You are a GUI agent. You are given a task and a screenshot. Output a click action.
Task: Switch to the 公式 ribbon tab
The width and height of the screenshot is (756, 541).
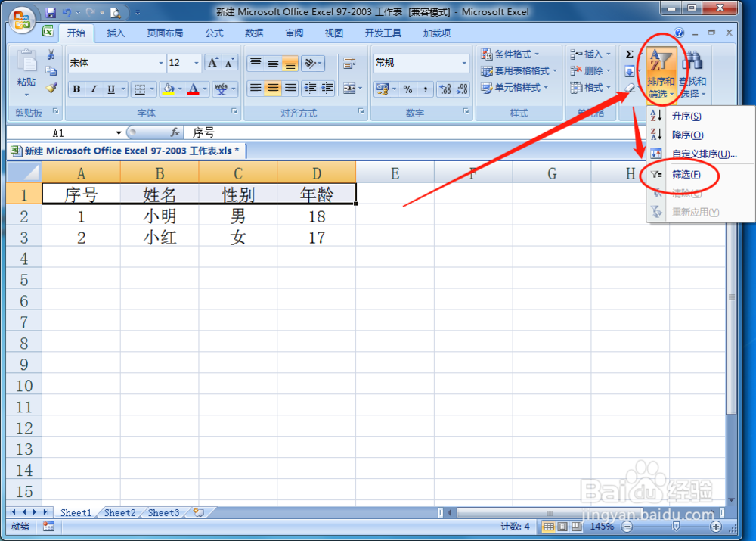click(x=214, y=33)
